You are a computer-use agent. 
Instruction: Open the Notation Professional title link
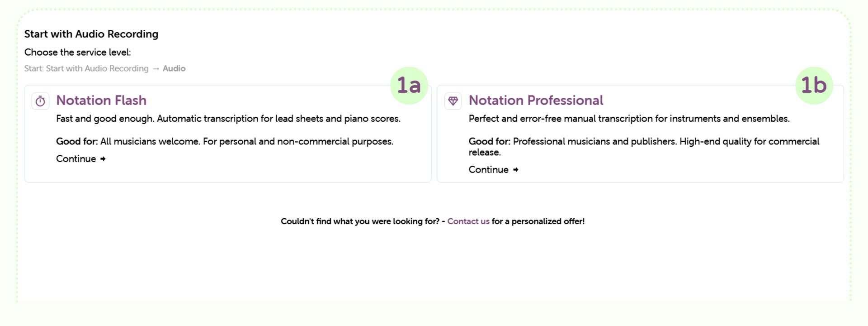[x=536, y=100]
